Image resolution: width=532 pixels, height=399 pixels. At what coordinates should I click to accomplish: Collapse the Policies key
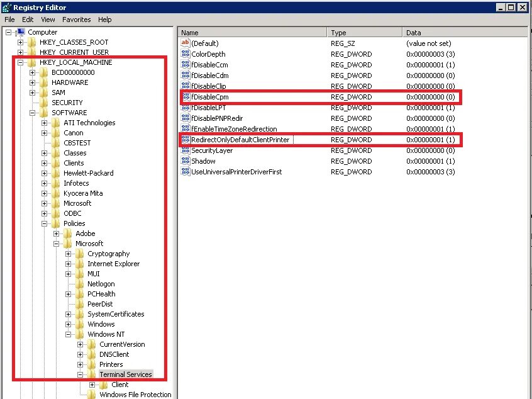tap(44, 223)
